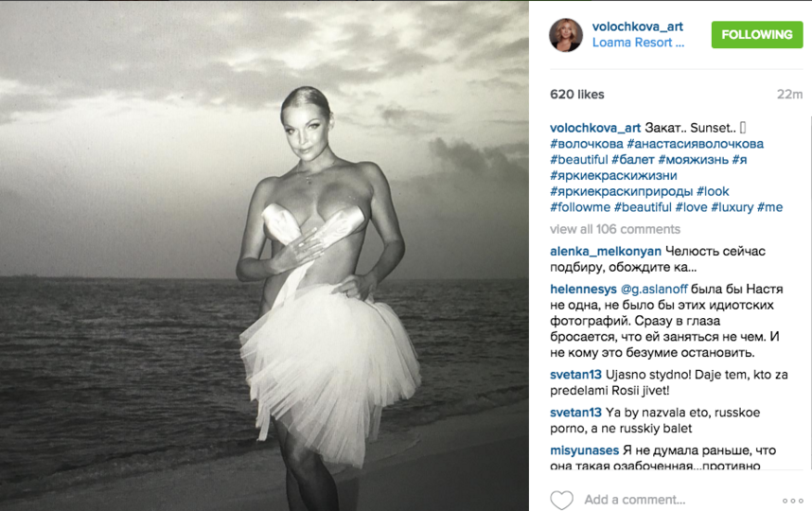This screenshot has width=812, height=511.
Task: Expand view all 106 comments
Action: pyautogui.click(x=615, y=229)
